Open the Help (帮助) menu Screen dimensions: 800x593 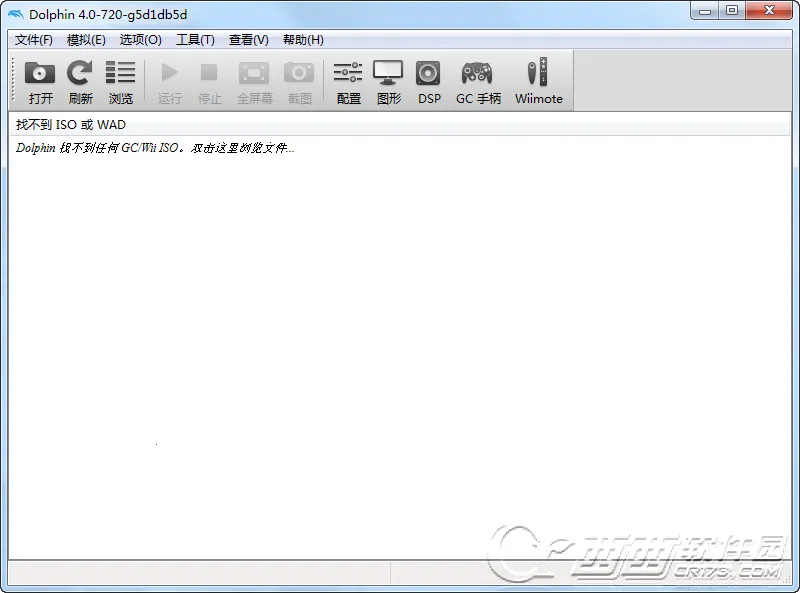click(x=303, y=40)
